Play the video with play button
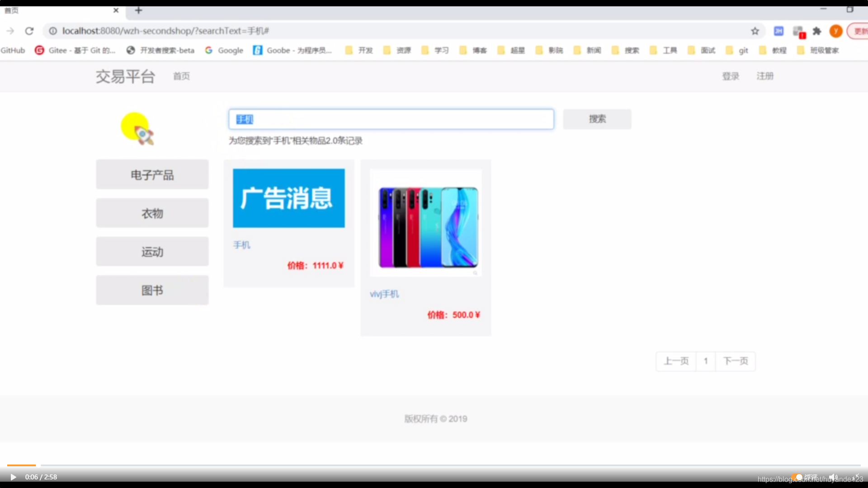 click(x=13, y=477)
